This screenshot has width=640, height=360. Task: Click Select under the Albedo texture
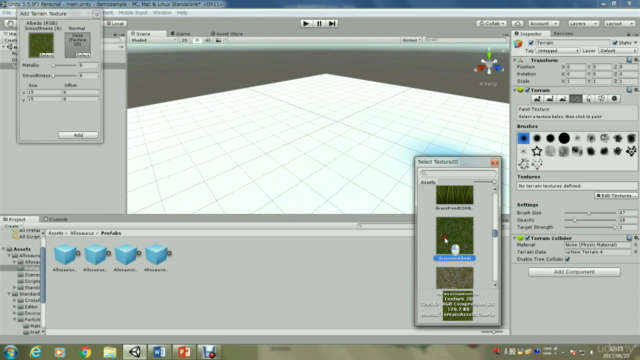(x=46, y=55)
